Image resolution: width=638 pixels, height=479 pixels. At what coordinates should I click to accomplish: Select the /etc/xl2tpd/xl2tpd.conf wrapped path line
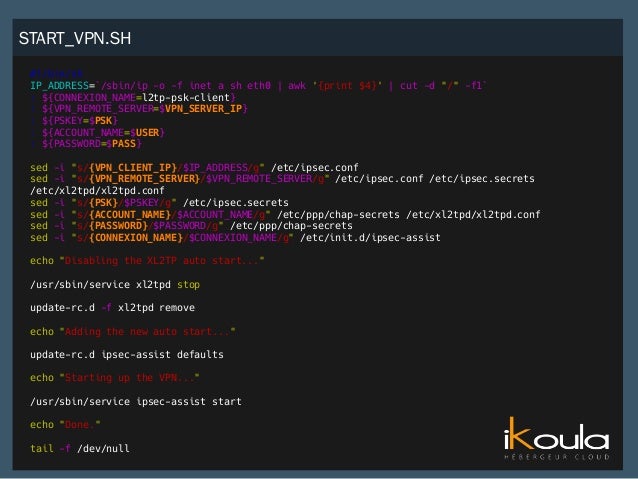(97, 190)
